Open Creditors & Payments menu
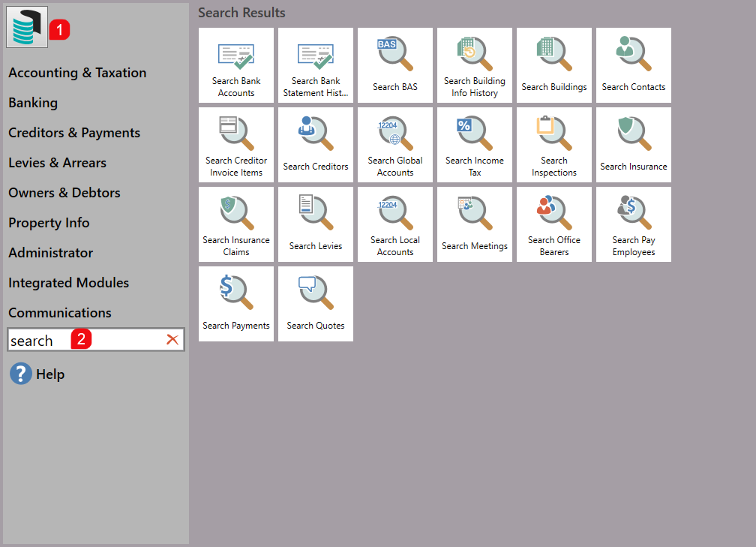 pyautogui.click(x=74, y=133)
